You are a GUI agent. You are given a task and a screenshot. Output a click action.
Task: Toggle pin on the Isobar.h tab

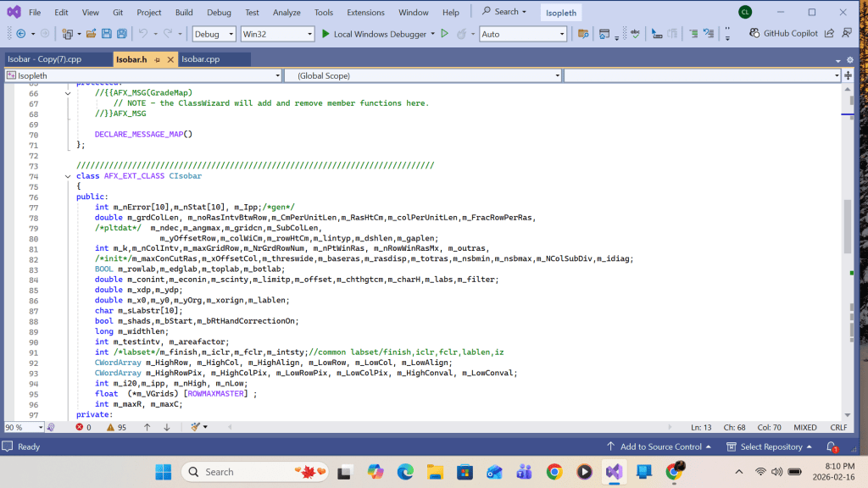pos(158,59)
